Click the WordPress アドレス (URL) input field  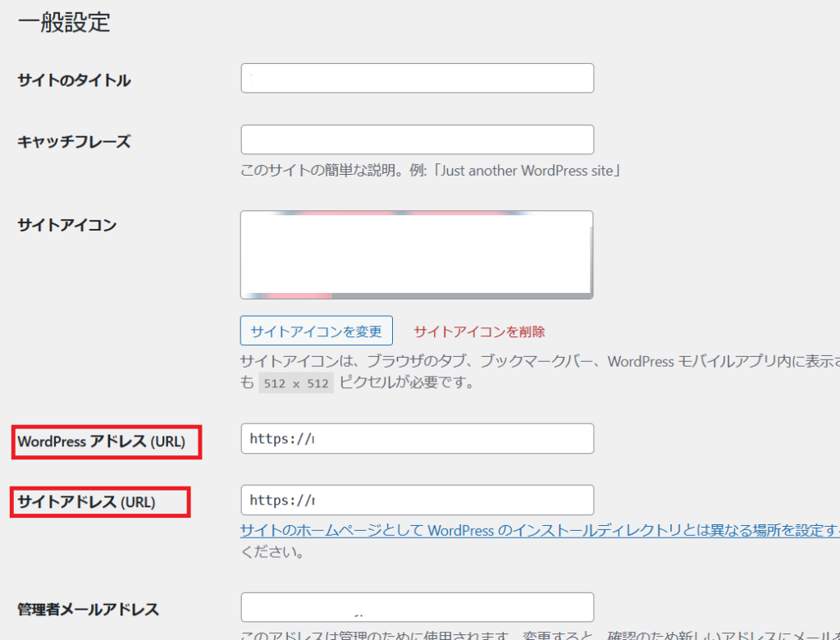417,438
